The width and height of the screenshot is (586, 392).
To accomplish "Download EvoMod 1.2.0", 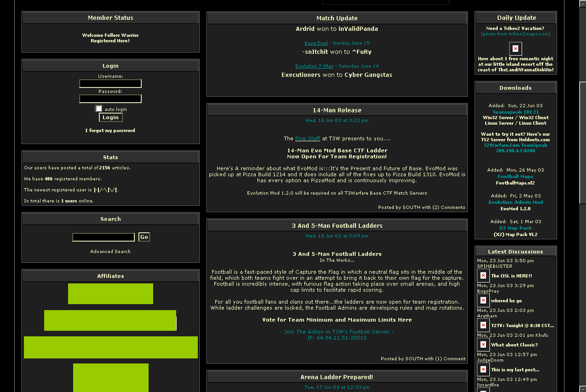I will (515, 209).
